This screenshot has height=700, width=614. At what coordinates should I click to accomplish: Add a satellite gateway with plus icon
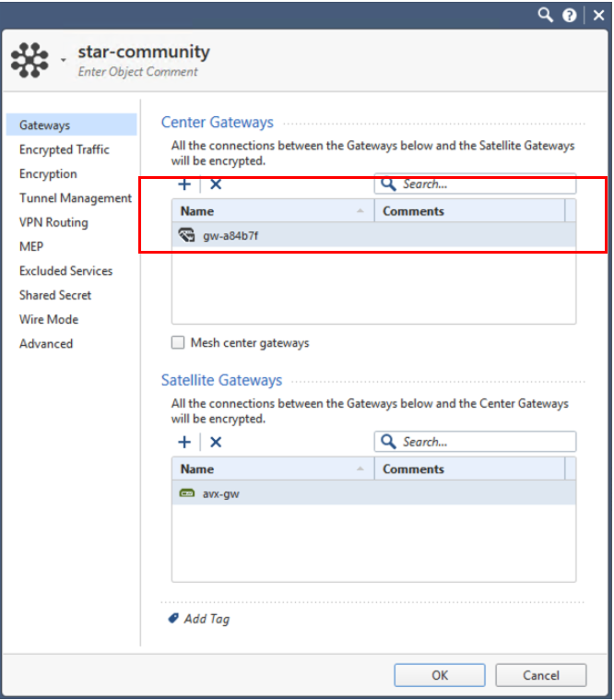pyautogui.click(x=184, y=443)
